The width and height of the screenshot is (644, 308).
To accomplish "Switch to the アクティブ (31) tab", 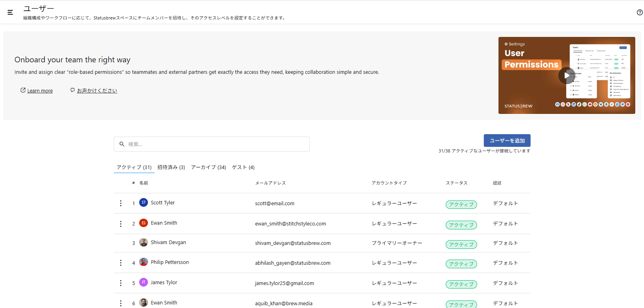I will pyautogui.click(x=134, y=167).
